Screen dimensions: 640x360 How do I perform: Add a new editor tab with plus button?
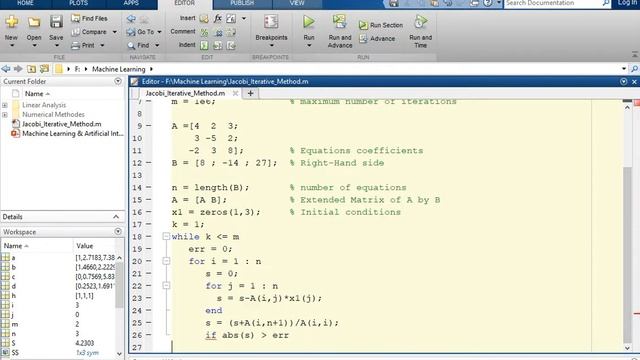tap(250, 93)
